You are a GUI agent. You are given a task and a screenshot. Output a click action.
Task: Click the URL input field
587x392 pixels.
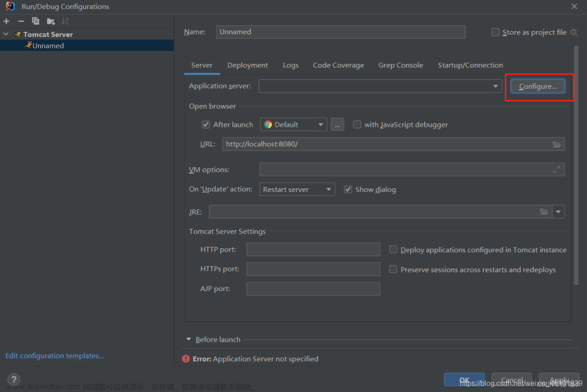[x=393, y=144]
